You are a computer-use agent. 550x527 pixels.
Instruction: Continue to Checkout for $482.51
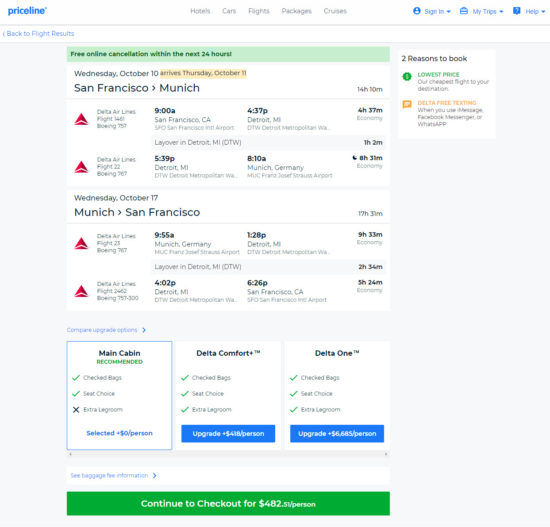pos(228,504)
